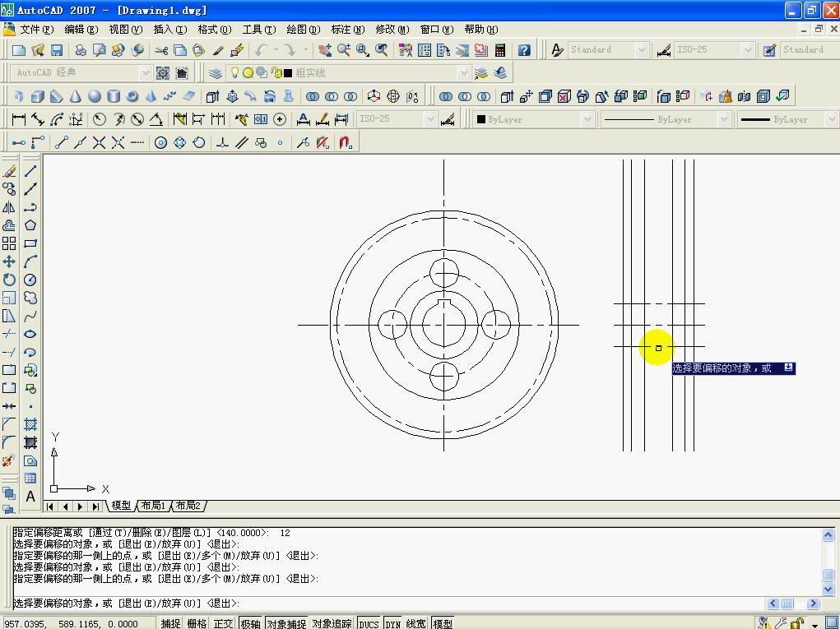The image size is (840, 629).
Task: Click the 模型 model space button in status bar
Action: pos(443,623)
